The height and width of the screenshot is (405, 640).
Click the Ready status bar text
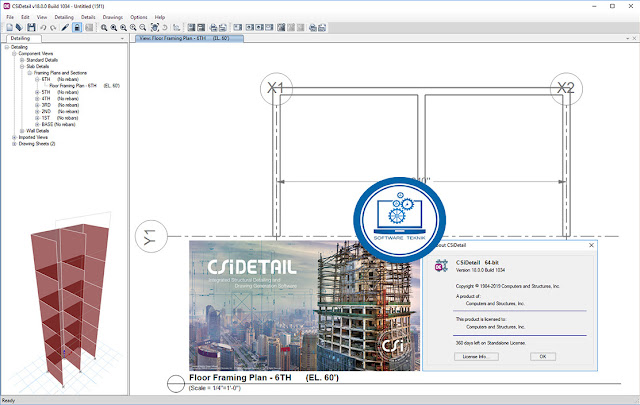[x=9, y=401]
